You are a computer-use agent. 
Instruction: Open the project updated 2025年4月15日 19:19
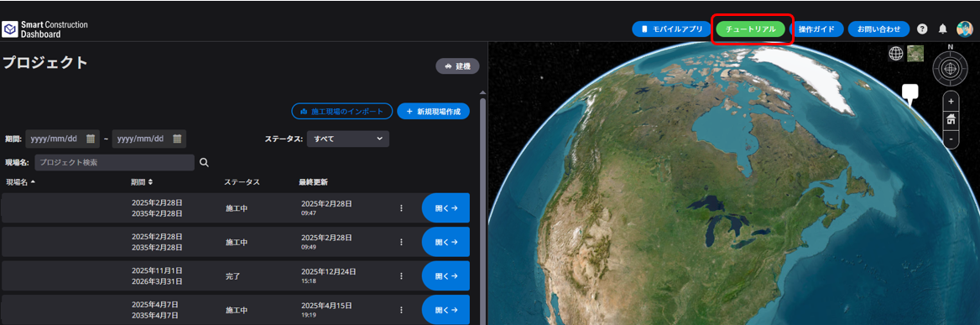click(x=446, y=310)
